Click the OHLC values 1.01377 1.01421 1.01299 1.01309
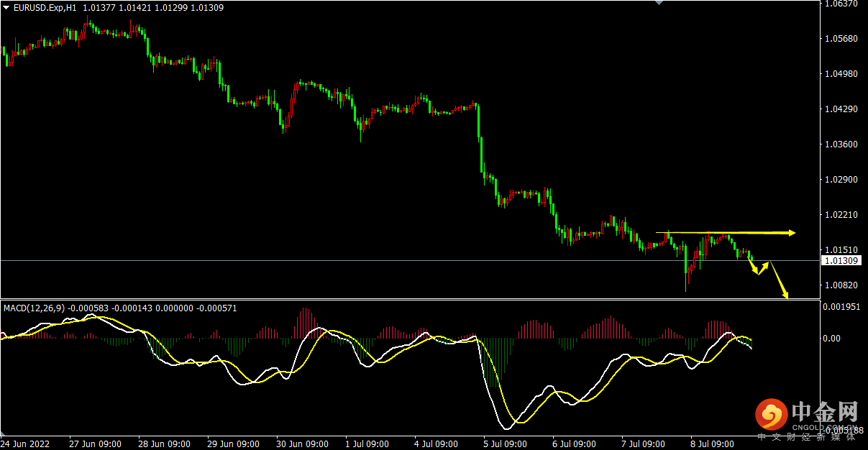This screenshot has width=868, height=450. coord(152,8)
